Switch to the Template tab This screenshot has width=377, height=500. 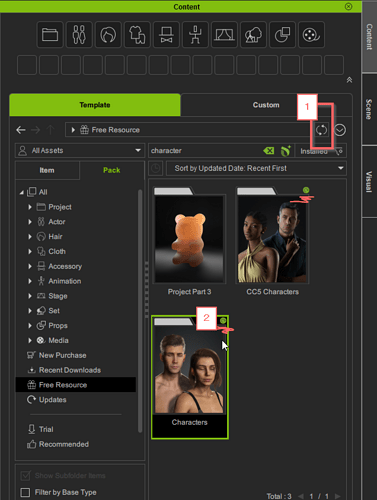[95, 105]
